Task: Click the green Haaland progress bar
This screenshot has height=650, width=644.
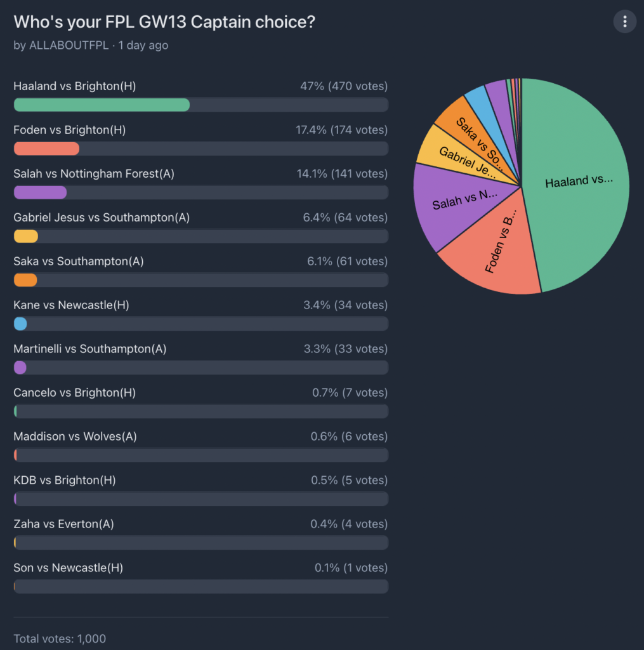Action: [x=102, y=105]
